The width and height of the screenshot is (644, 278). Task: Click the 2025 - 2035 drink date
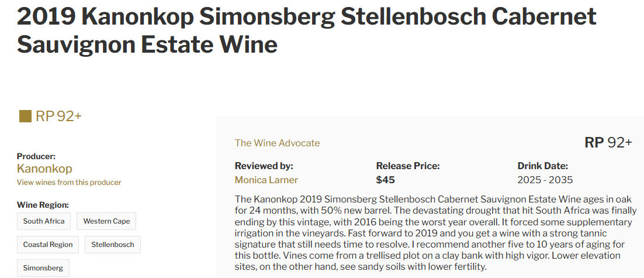click(545, 180)
